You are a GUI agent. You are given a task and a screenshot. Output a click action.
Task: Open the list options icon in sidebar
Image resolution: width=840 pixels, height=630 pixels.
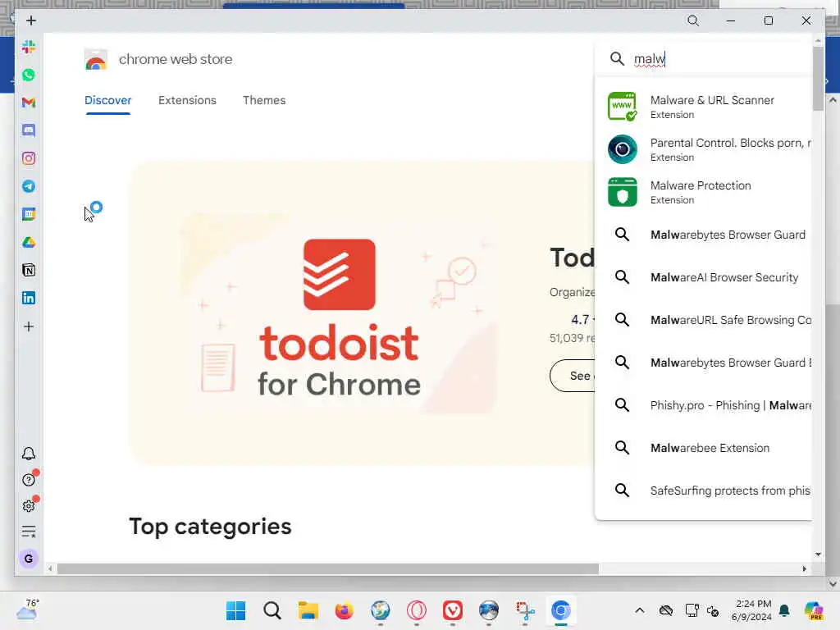click(29, 532)
